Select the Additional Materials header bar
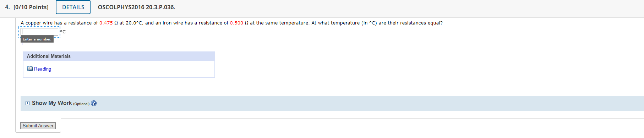 click(119, 56)
